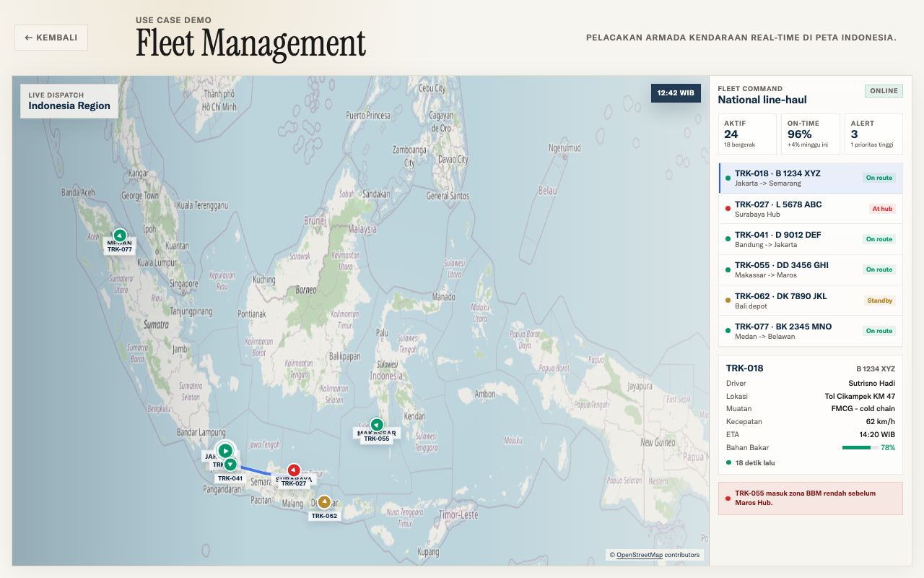The width and height of the screenshot is (924, 578).
Task: Click the 62 km/h speed value
Action: [881, 422]
